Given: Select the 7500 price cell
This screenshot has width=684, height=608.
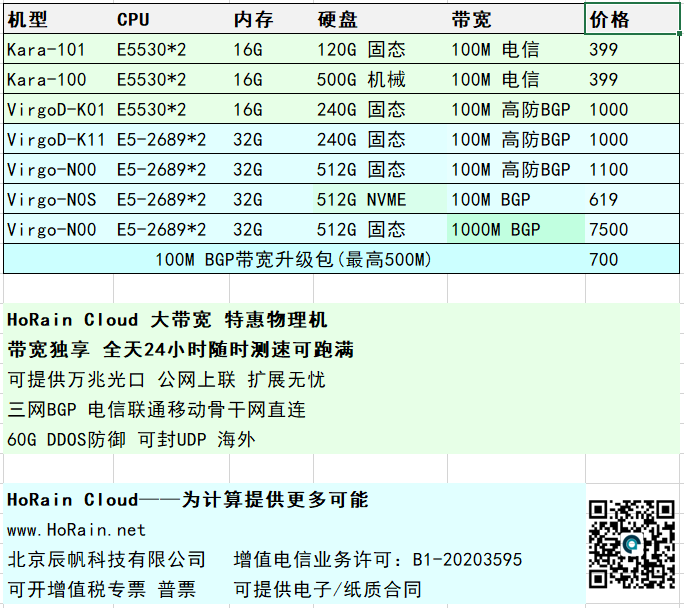Looking at the screenshot, I should 632,230.
